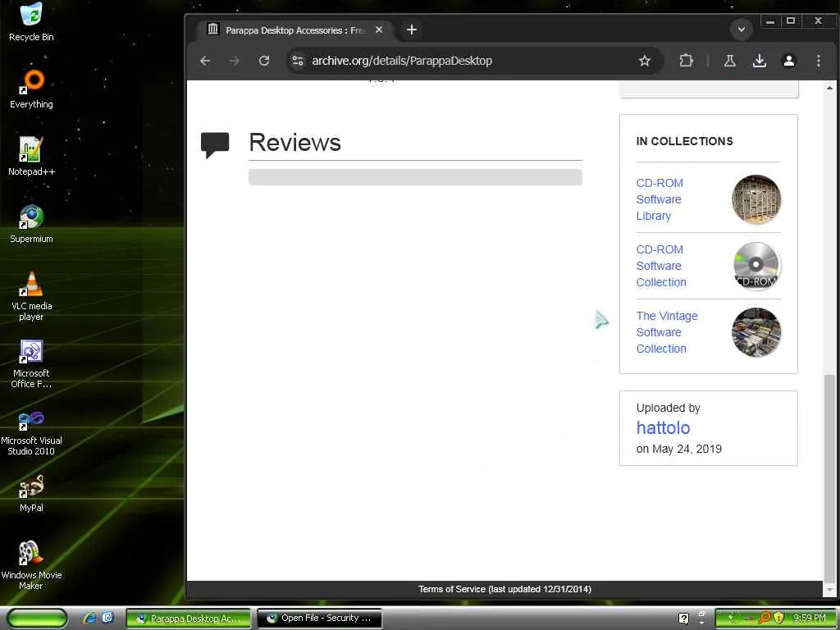Open the browser three-dot menu
The height and width of the screenshot is (630, 840).
coord(818,61)
